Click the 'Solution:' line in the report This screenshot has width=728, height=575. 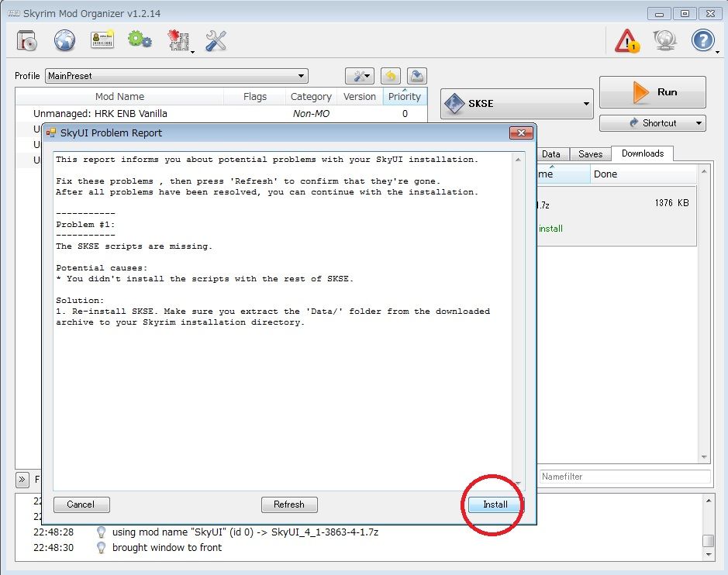80,301
